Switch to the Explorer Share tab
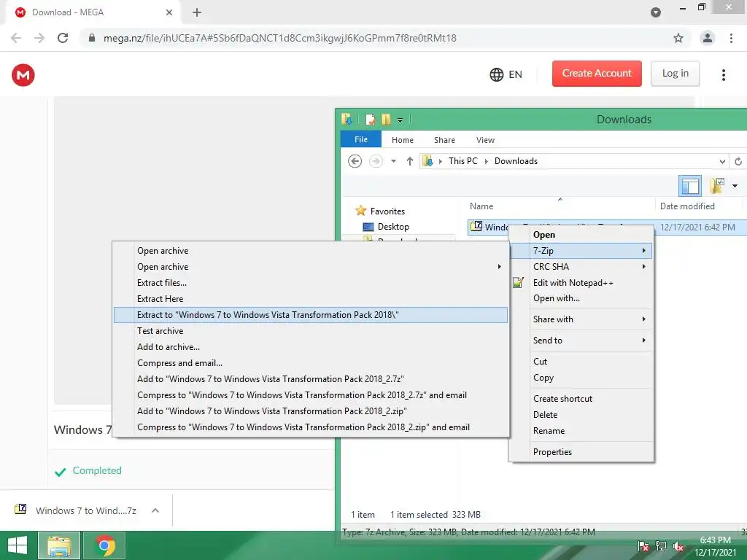 [444, 140]
